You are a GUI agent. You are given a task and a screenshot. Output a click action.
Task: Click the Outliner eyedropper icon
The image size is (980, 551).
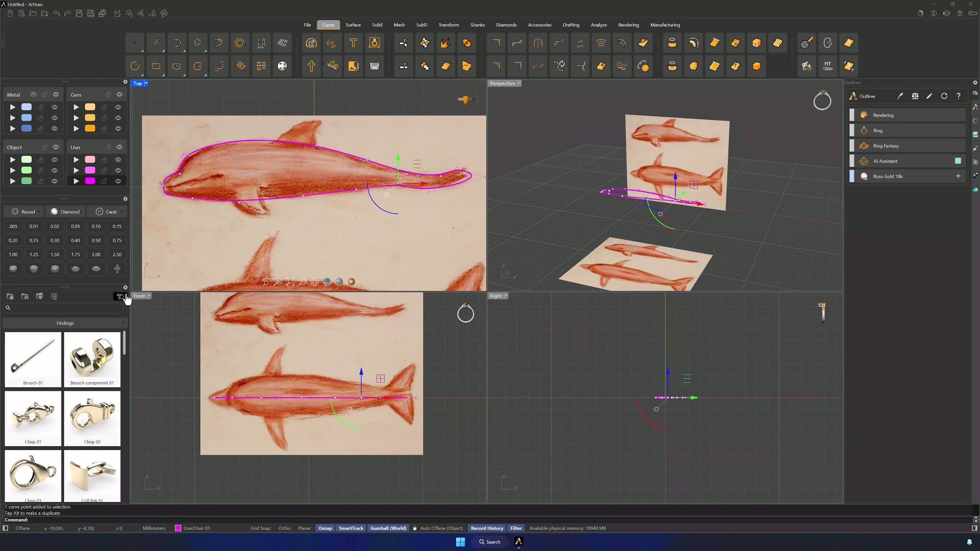click(900, 96)
